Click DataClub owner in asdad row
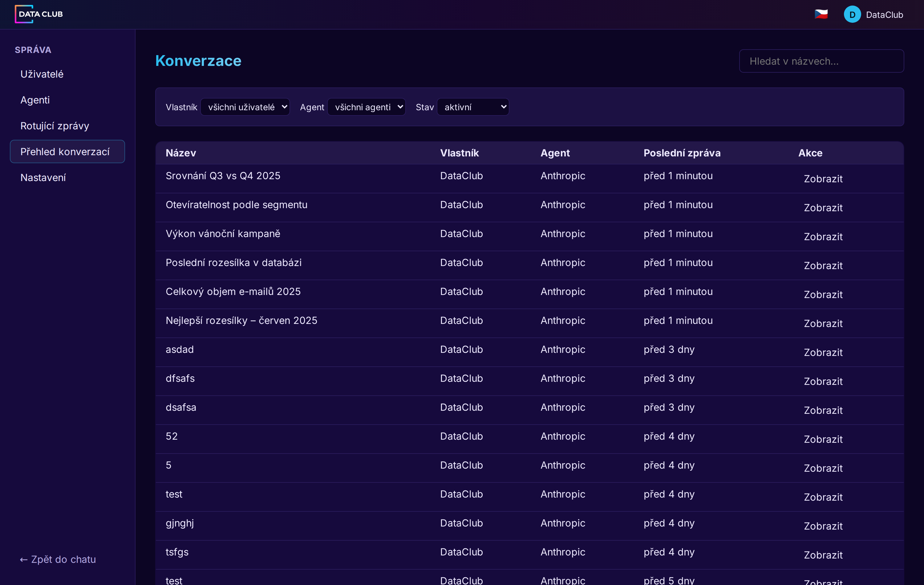 [461, 349]
